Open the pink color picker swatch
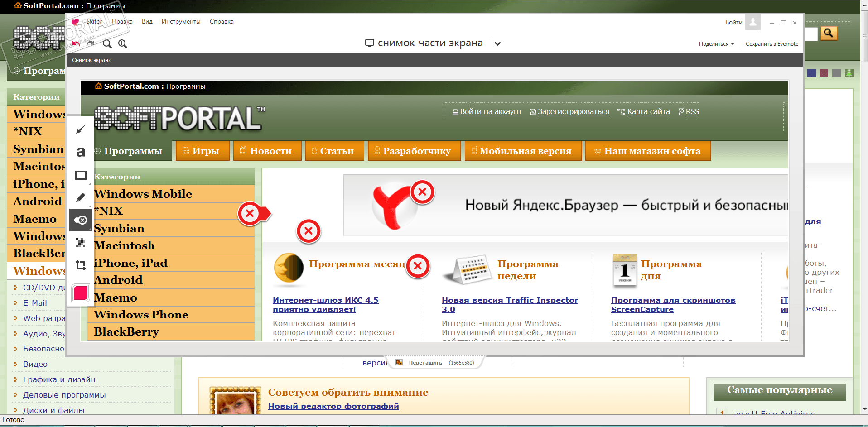Screen dimensions: 868x427 coord(81,293)
